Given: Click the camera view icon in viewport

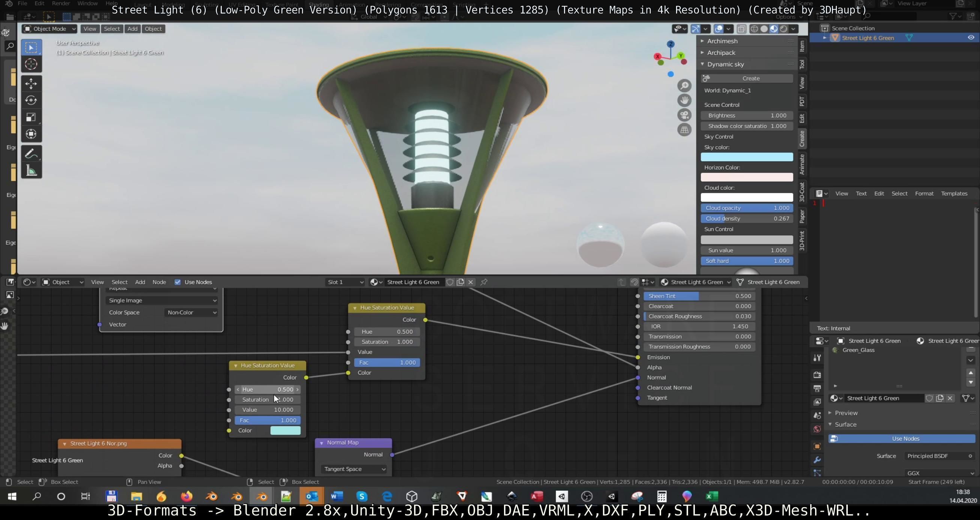Looking at the screenshot, I should pos(684,115).
